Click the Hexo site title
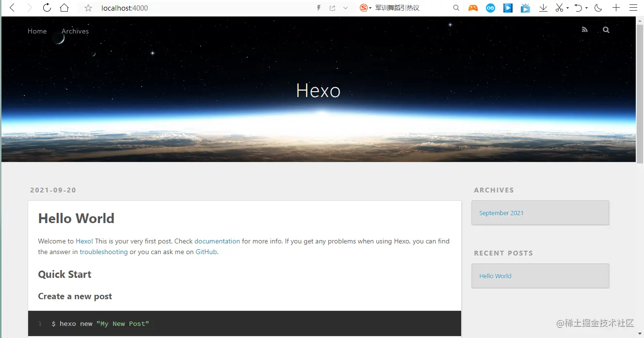Screen dimensions: 644x338 tap(318, 91)
